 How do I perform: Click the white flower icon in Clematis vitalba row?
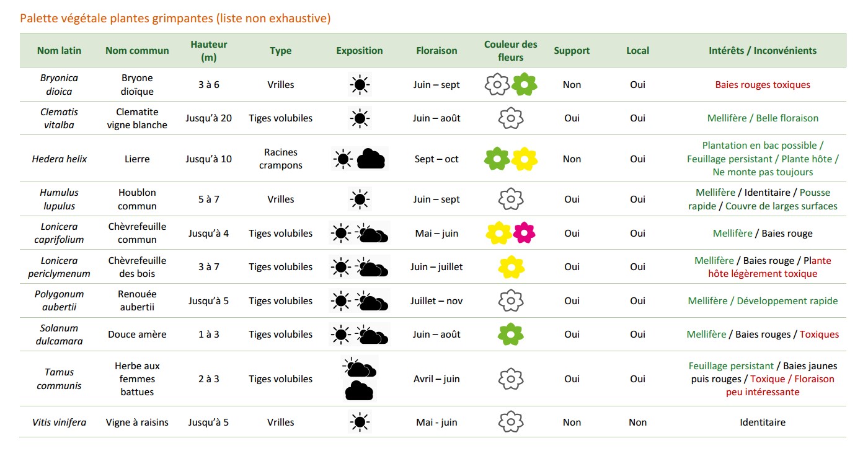click(511, 118)
